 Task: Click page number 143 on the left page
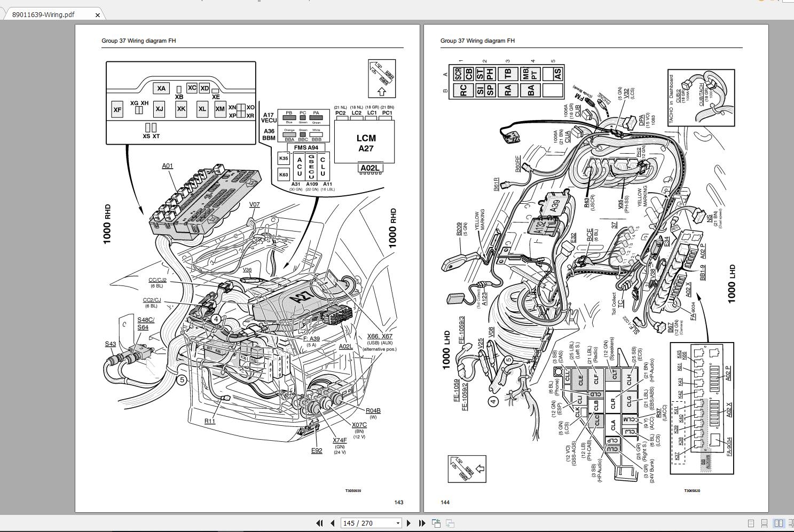[x=399, y=502]
